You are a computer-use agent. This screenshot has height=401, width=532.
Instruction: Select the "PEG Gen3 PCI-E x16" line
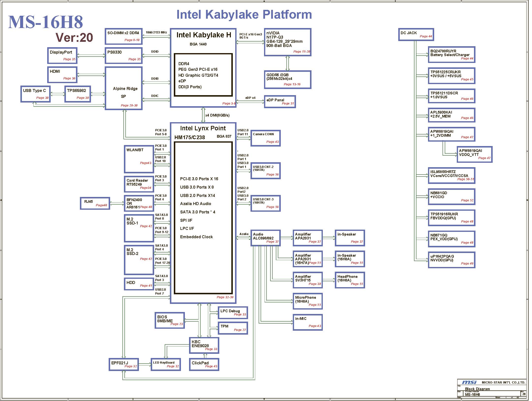click(x=198, y=69)
